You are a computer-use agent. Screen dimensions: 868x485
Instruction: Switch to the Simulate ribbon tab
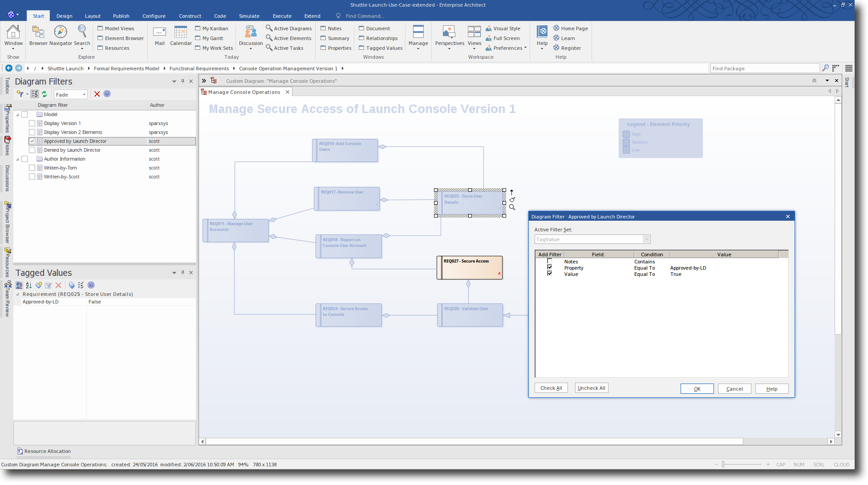tap(249, 16)
